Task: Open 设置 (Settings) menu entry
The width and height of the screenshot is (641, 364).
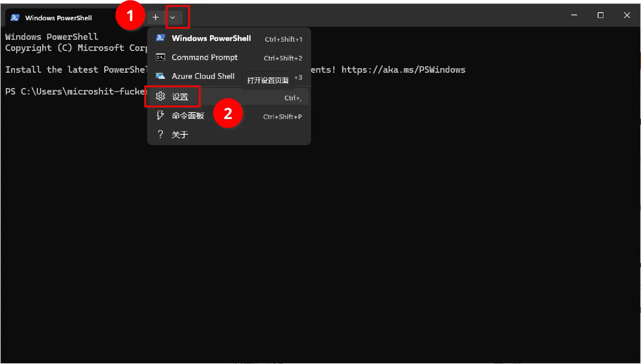Action: (x=229, y=97)
